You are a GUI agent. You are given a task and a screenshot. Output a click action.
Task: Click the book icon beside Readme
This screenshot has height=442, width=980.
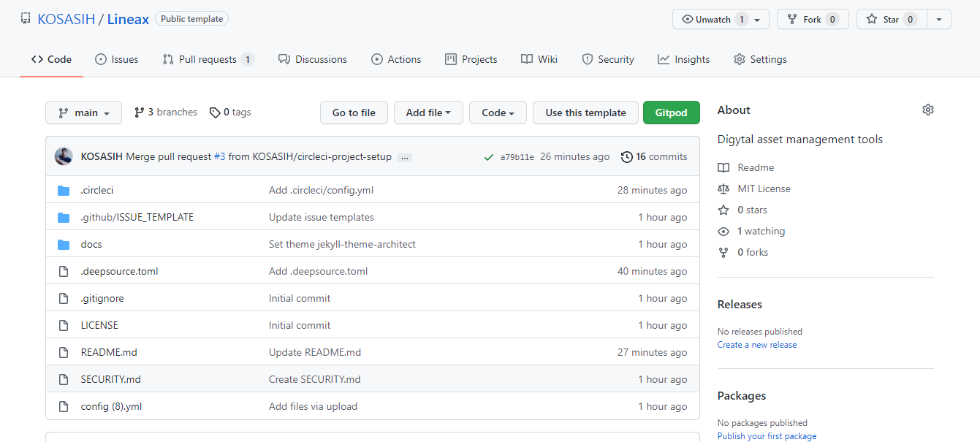tap(723, 167)
